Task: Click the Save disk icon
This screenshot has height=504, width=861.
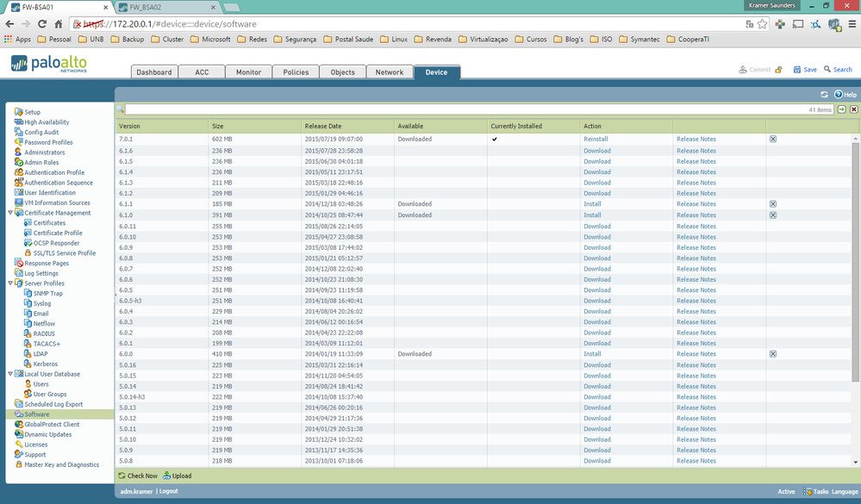Action: (x=796, y=70)
